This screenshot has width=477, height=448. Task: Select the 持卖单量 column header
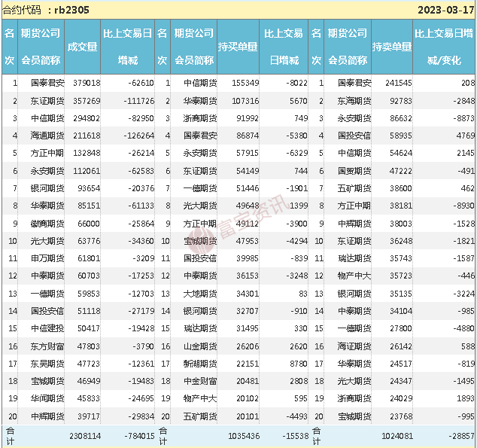[392, 47]
